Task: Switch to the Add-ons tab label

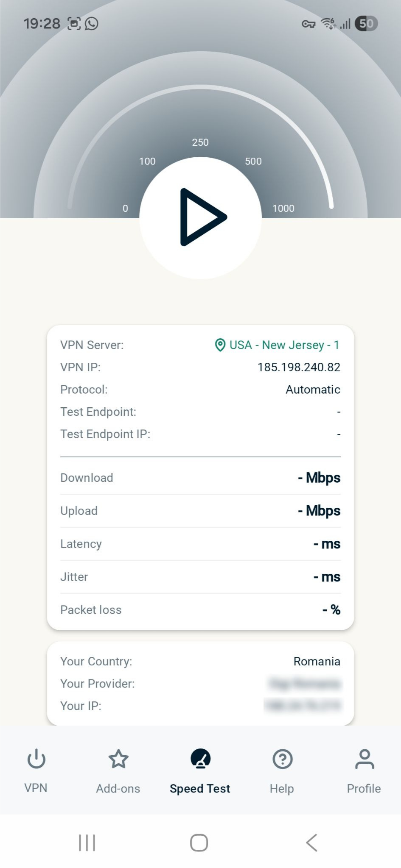Action: click(118, 788)
